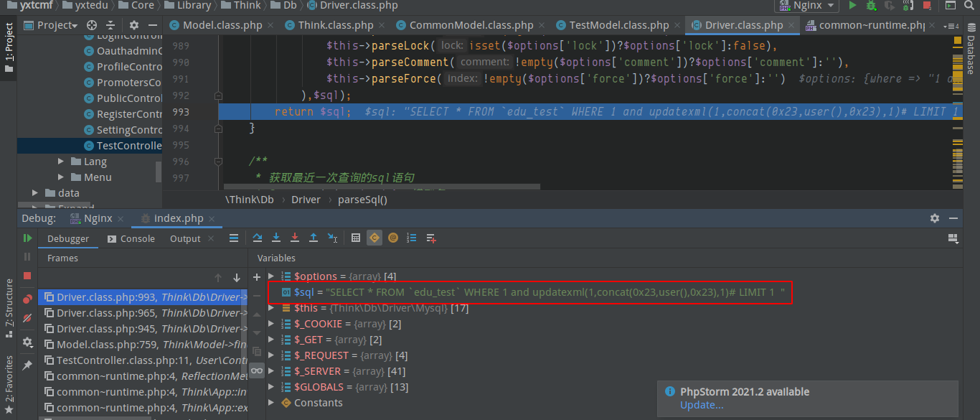View breakpoints in debug sidebar
Image resolution: width=980 pixels, height=420 pixels.
(x=27, y=299)
